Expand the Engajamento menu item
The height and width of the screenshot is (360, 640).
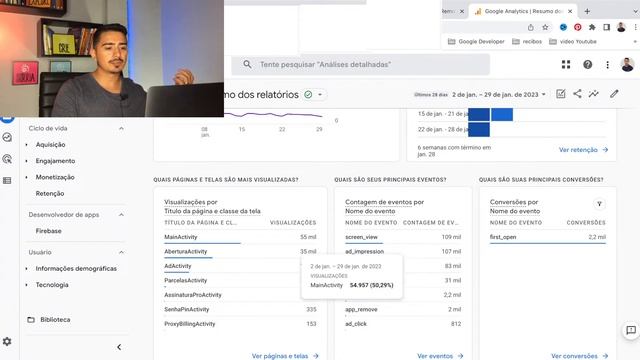tap(55, 161)
